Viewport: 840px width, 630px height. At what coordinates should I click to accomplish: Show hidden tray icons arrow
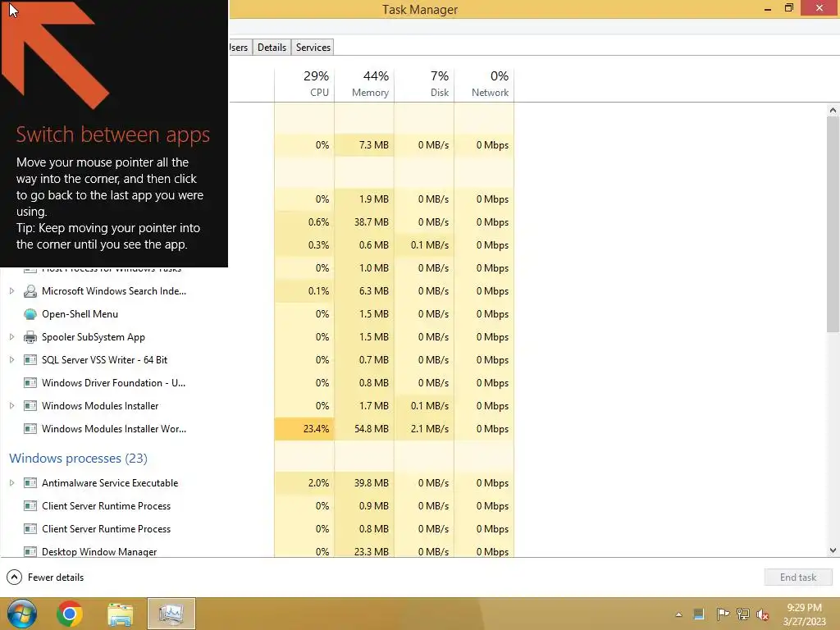coord(678,614)
